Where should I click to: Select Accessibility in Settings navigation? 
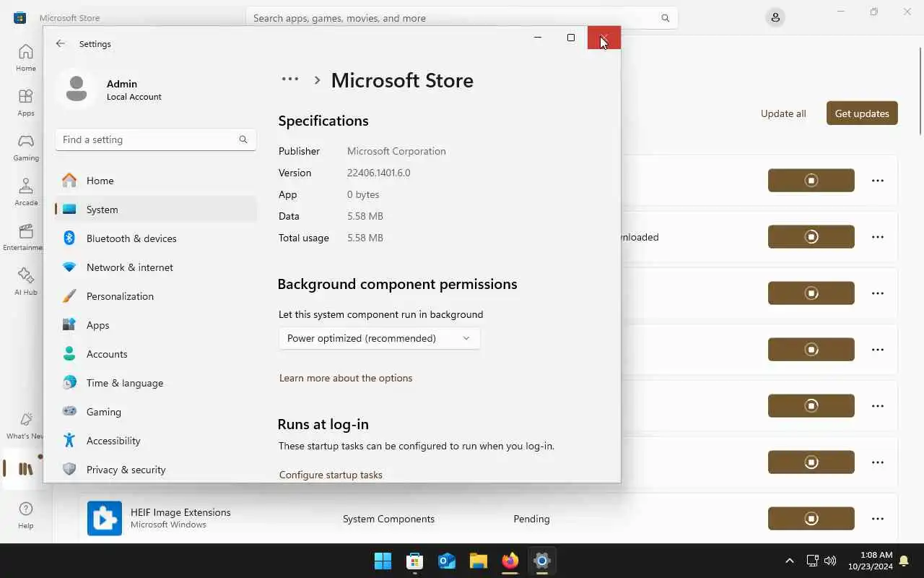[156, 441]
